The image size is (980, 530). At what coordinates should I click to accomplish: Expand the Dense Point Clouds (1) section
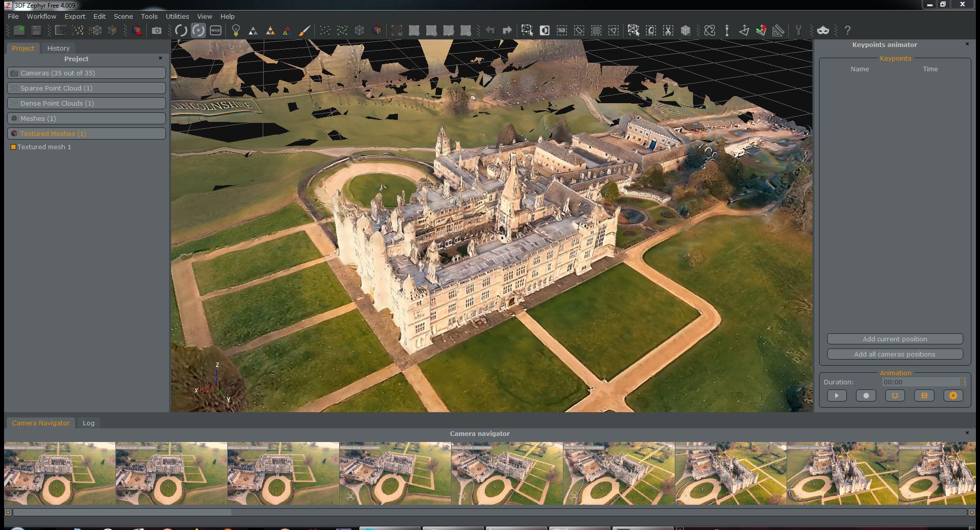[x=87, y=103]
